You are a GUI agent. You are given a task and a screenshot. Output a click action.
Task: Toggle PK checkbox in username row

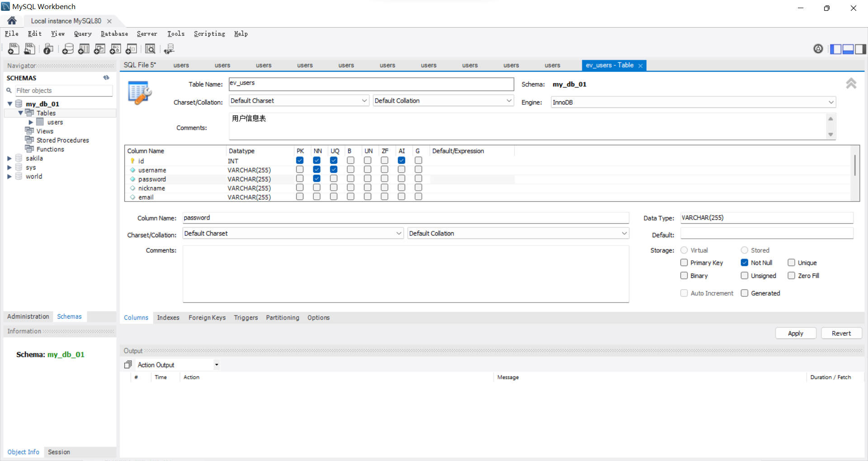tap(300, 169)
